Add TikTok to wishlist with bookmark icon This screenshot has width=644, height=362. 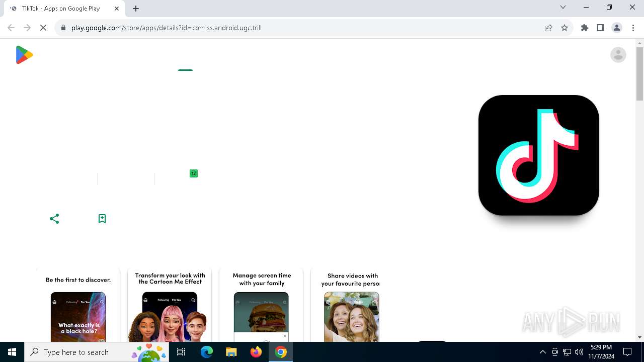102,219
